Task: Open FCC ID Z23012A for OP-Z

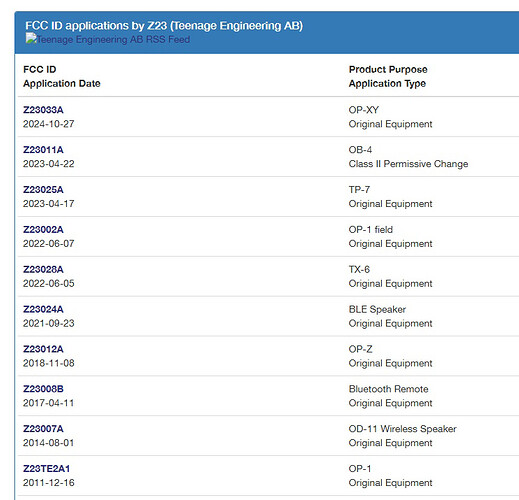Action: coord(43,349)
